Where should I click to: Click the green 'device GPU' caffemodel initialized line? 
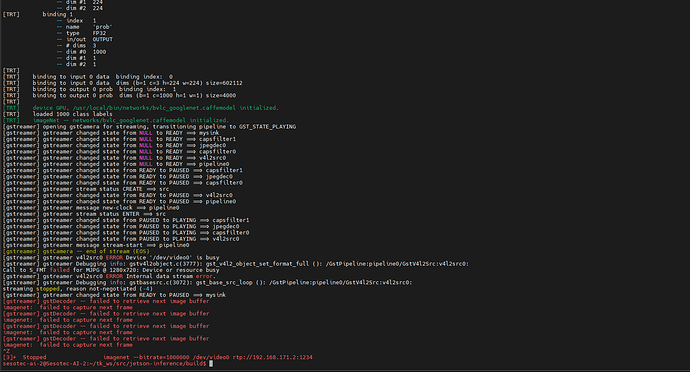point(141,108)
